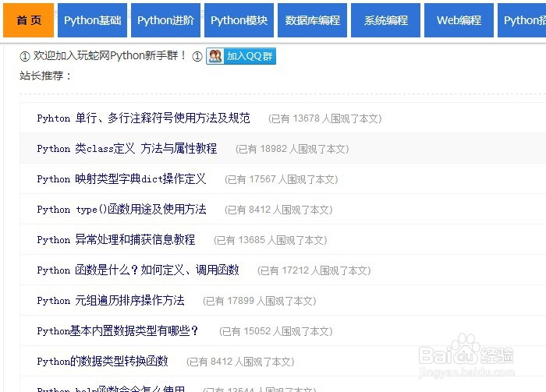
Task: Open the Python基础 navigation tab
Action: click(x=92, y=20)
